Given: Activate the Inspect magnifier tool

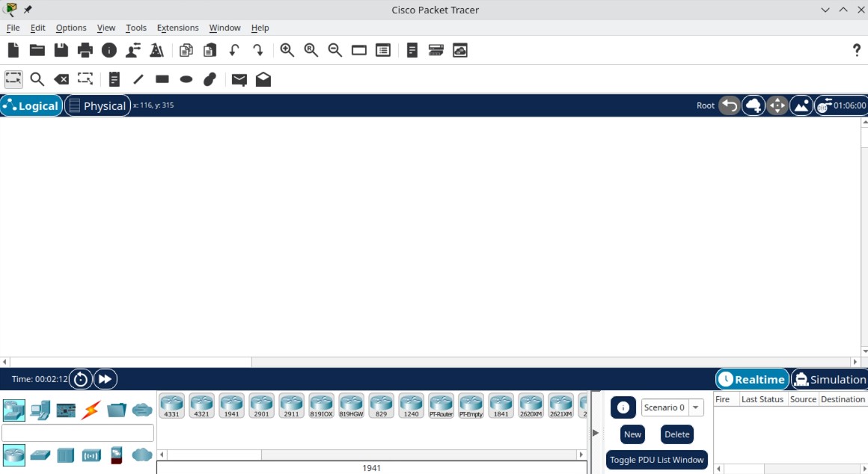Looking at the screenshot, I should tap(37, 79).
